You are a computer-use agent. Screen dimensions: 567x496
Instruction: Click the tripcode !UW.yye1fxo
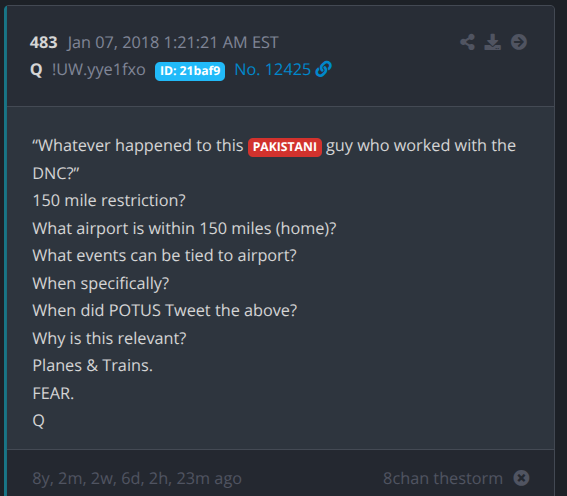click(x=99, y=69)
